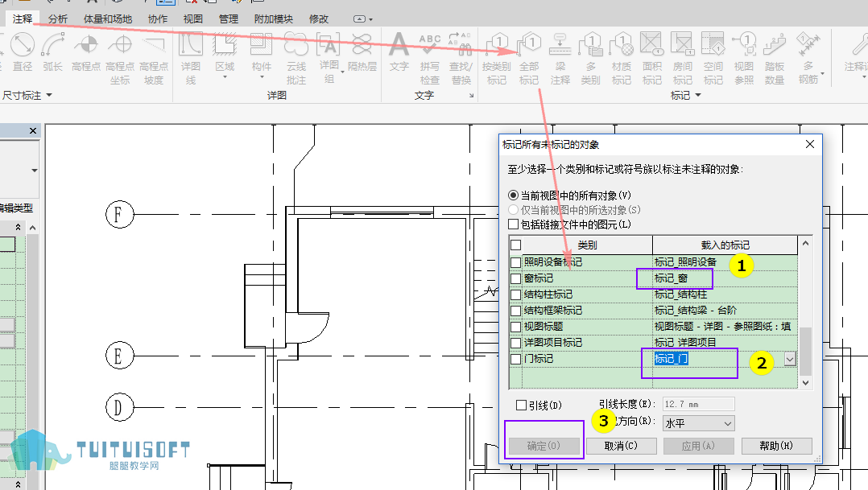Screen dimensions: 868x490
Task: Select the 隔热层 insulation tool
Action: 362,51
